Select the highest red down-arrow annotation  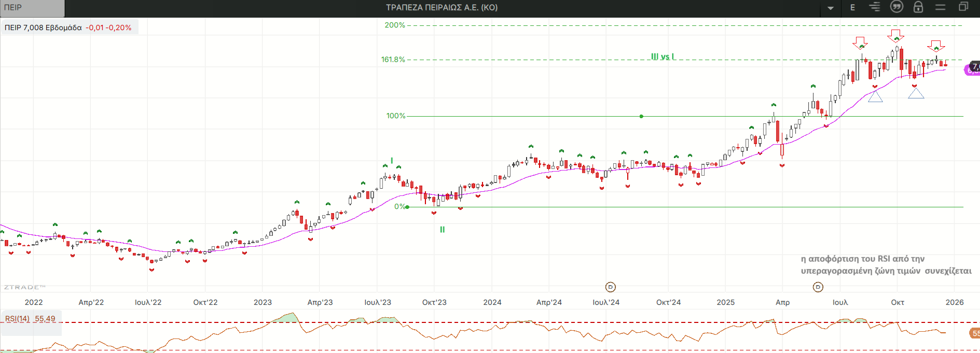895,35
